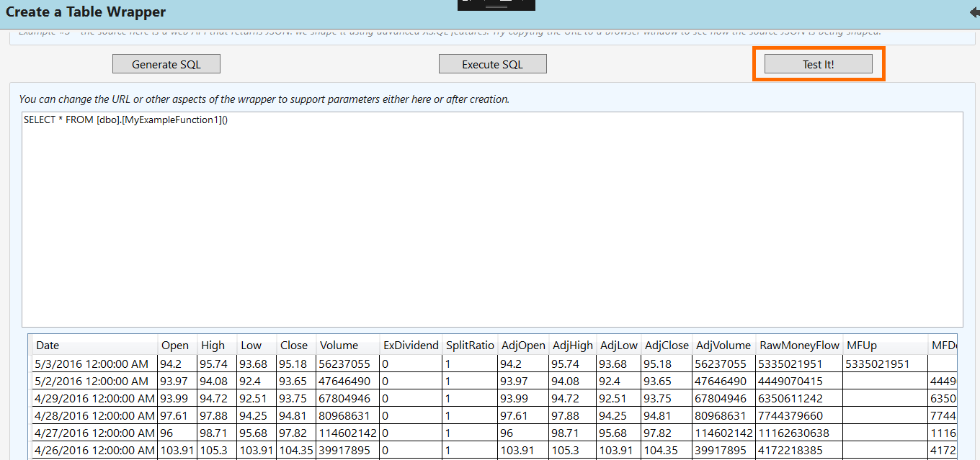Select date cell 4/28/2016 12:00:00 AM

click(95, 415)
